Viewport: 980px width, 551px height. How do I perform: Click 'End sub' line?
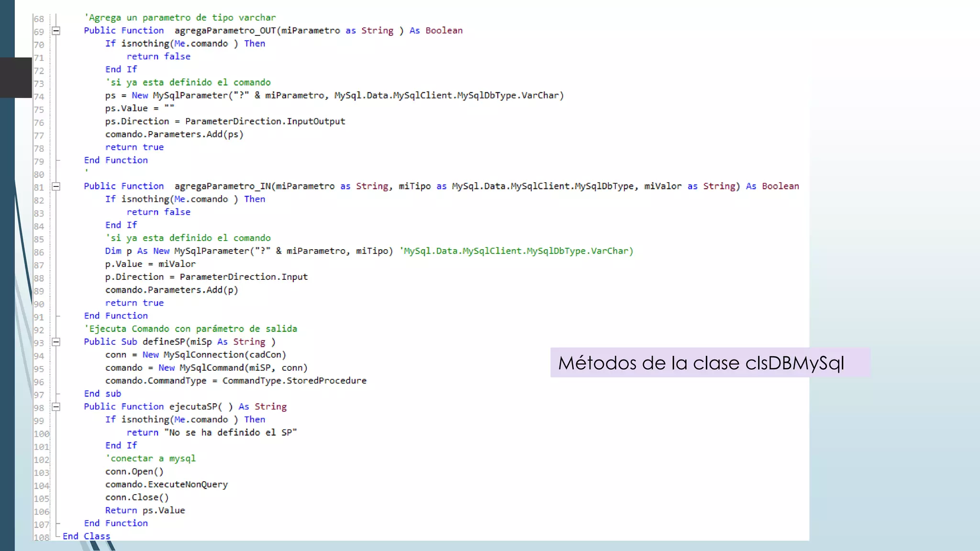tap(102, 394)
